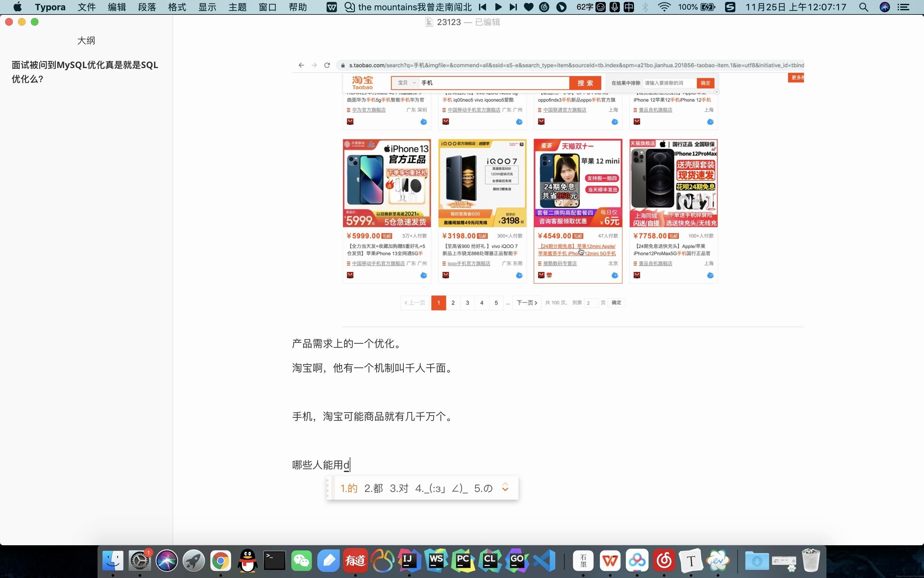Open Launchpad rocket icon in the Dock

click(193, 561)
